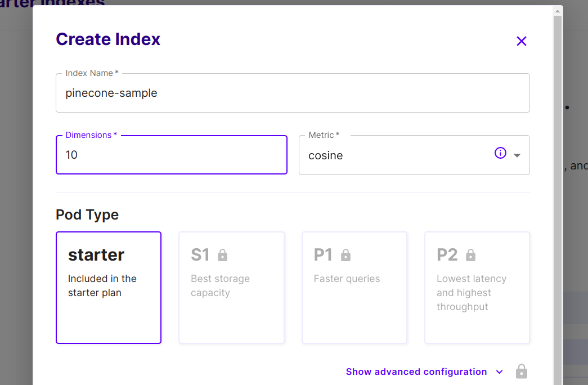588x385 pixels.
Task: Select the P2 pod type card
Action: click(x=477, y=288)
